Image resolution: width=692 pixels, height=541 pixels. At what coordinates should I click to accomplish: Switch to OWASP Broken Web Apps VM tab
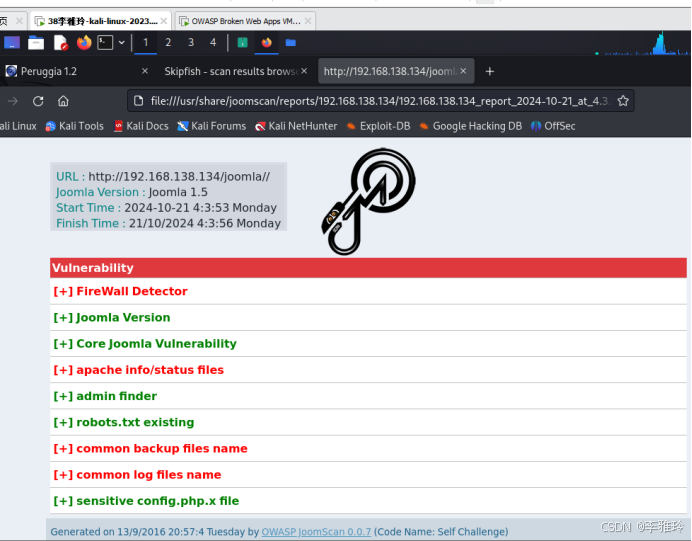tap(245, 21)
